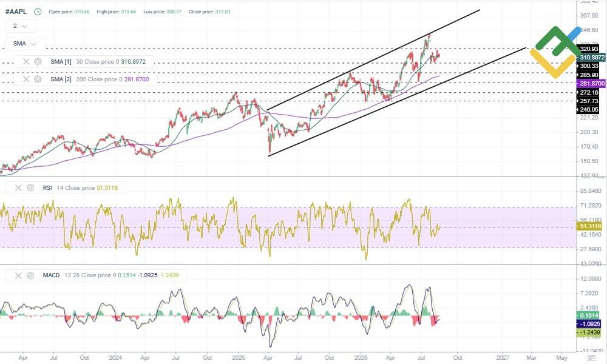Click the 367.50 price axis label

point(589,16)
